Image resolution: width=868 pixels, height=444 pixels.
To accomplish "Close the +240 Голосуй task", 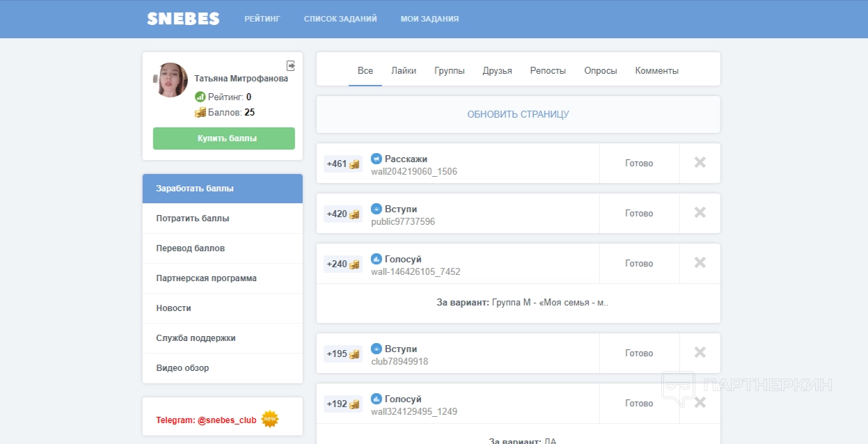I will [700, 263].
